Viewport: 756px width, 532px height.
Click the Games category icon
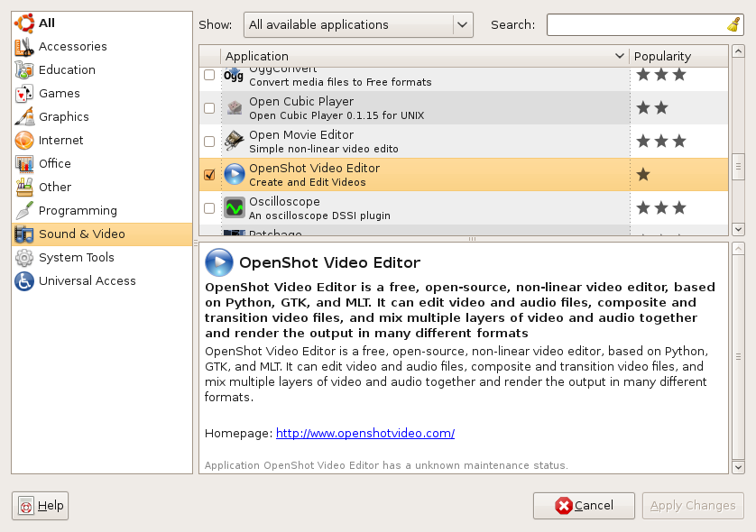24,94
